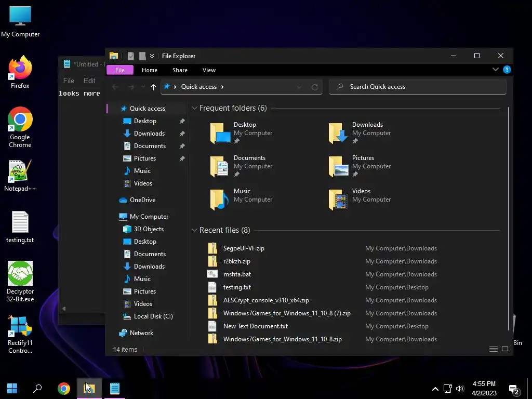
Task: Click the File Explorer vertical scrollbar
Action: pos(509,219)
